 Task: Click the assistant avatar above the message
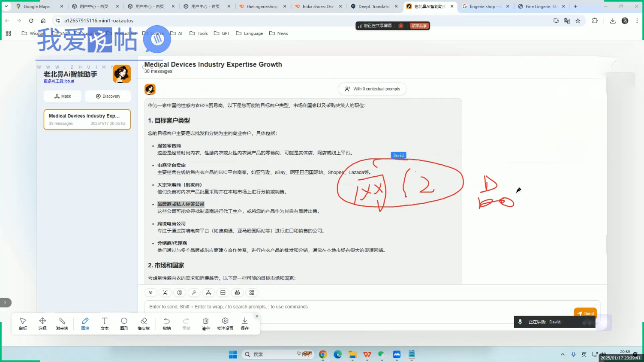tap(150, 89)
